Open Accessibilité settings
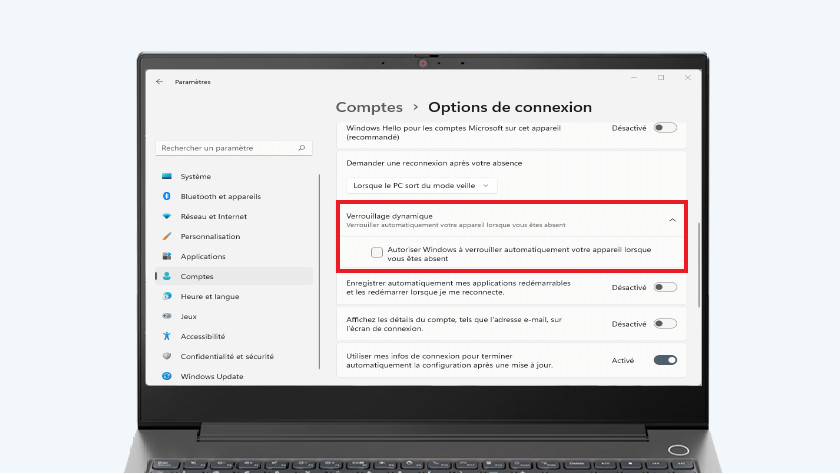This screenshot has height=474, width=840. pyautogui.click(x=202, y=336)
